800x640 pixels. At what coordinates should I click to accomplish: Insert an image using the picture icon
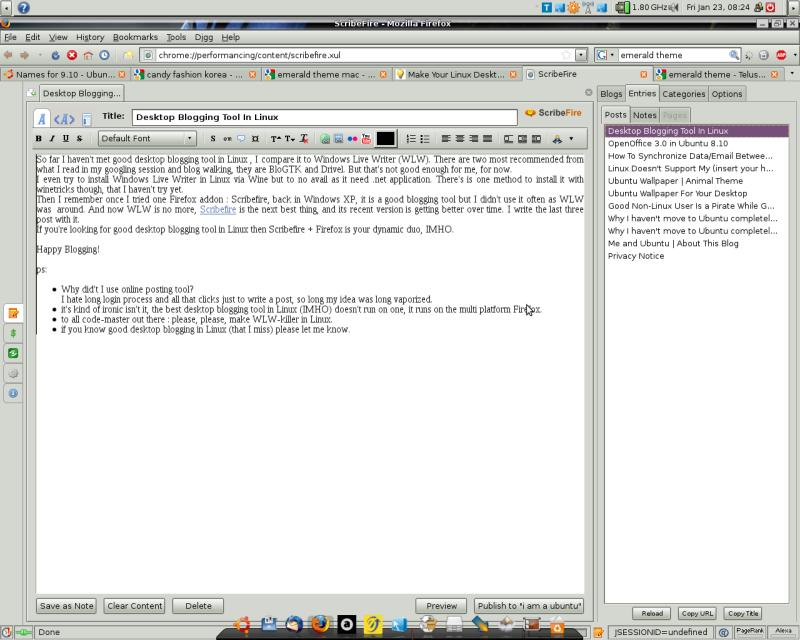tap(338, 139)
